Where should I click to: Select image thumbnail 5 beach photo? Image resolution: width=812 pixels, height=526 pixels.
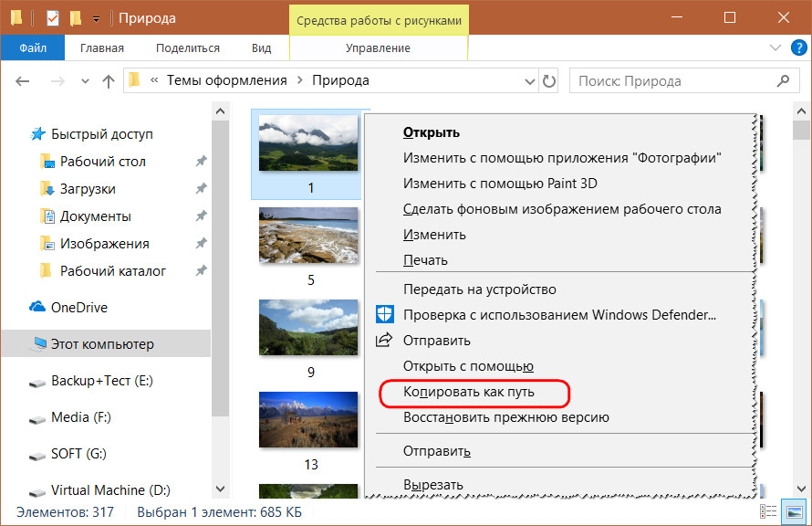point(308,236)
